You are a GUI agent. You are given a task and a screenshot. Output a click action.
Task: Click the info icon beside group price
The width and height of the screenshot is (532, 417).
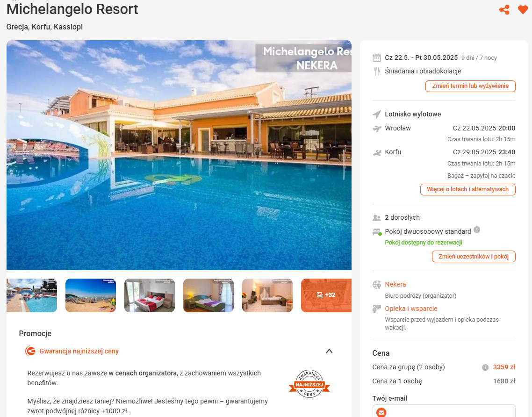tap(485, 367)
